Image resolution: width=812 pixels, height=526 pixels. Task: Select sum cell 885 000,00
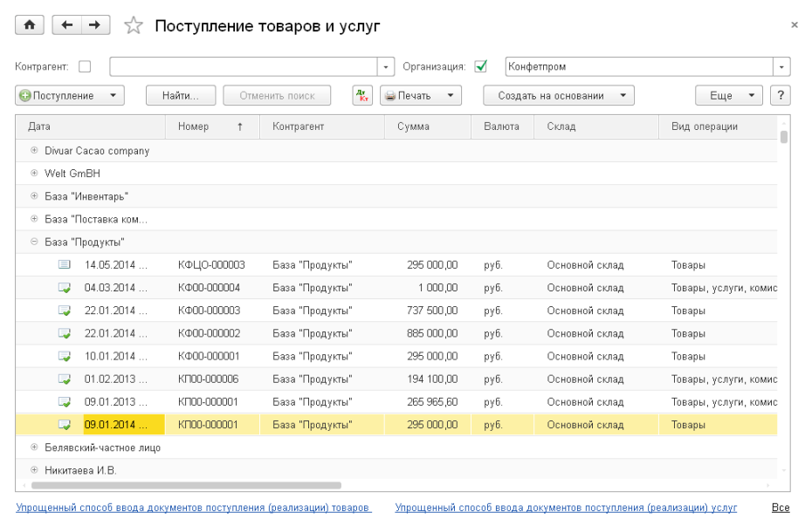428,333
